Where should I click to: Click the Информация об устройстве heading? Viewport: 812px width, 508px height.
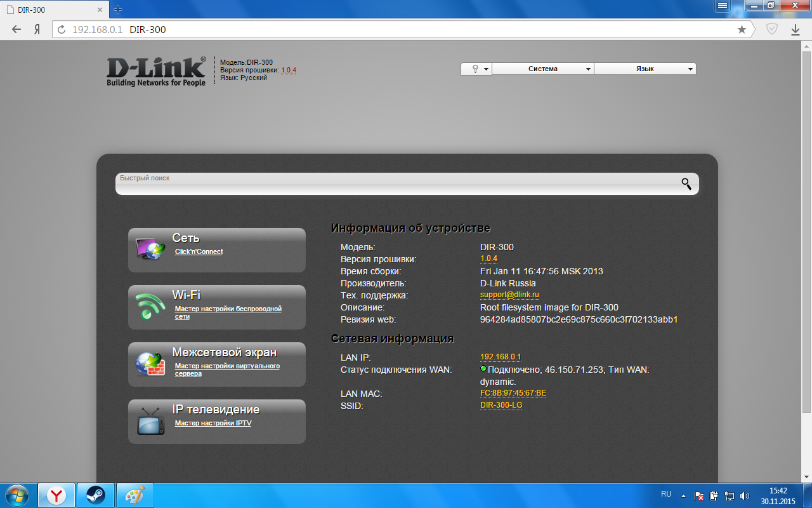click(410, 228)
